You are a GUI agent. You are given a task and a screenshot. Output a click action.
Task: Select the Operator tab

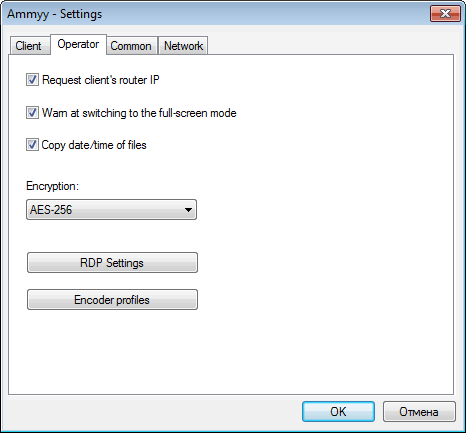click(x=78, y=44)
